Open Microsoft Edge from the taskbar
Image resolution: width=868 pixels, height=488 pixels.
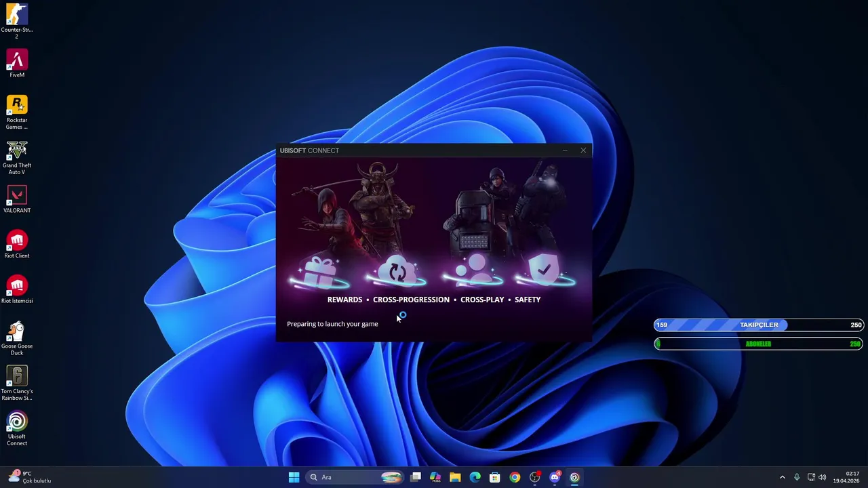click(475, 477)
